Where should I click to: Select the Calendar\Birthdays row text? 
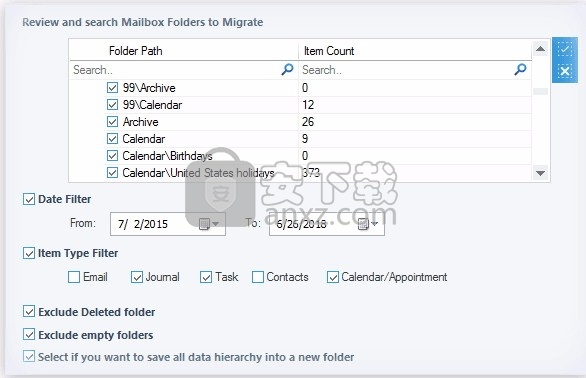pyautogui.click(x=167, y=156)
